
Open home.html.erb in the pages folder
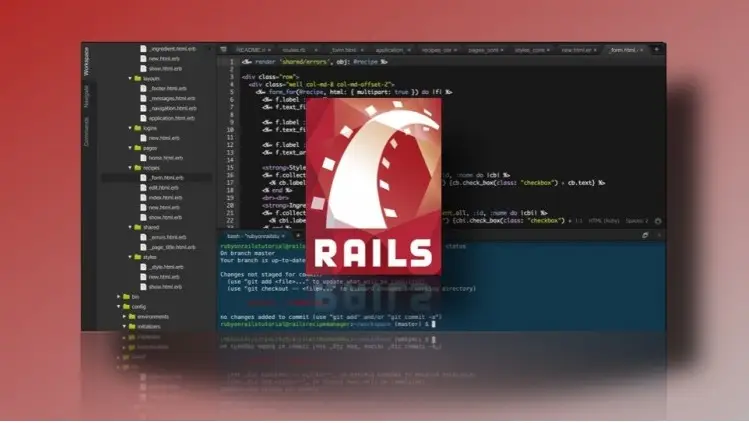[x=166, y=158]
